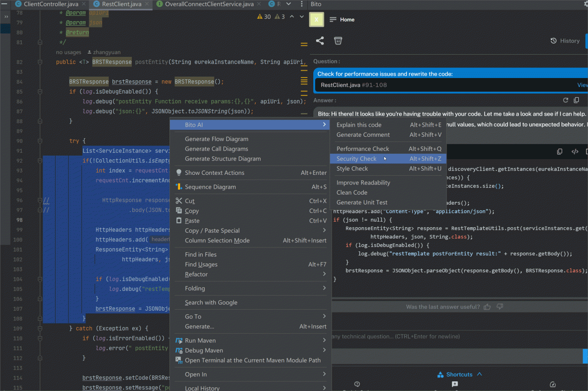Expand the Local History submenu

[250, 388]
